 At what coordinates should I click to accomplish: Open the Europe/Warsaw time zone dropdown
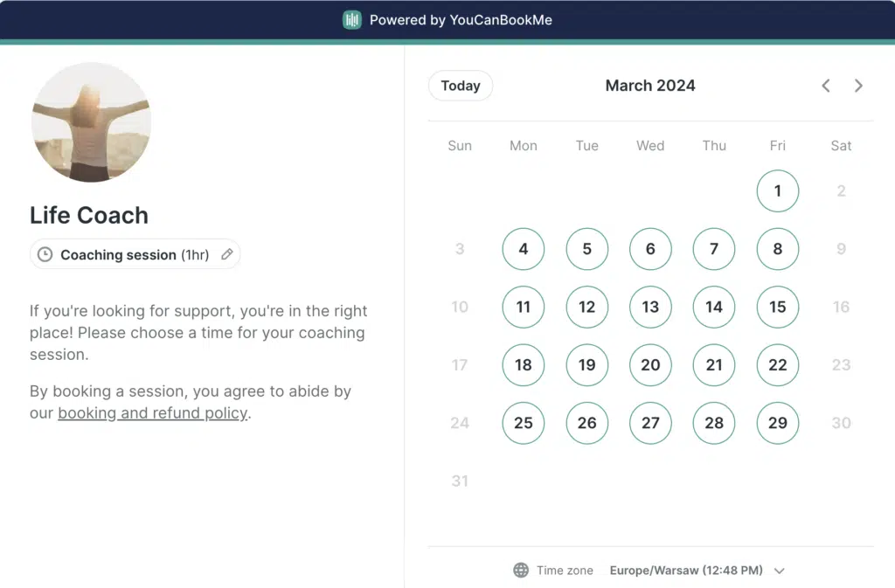point(686,570)
